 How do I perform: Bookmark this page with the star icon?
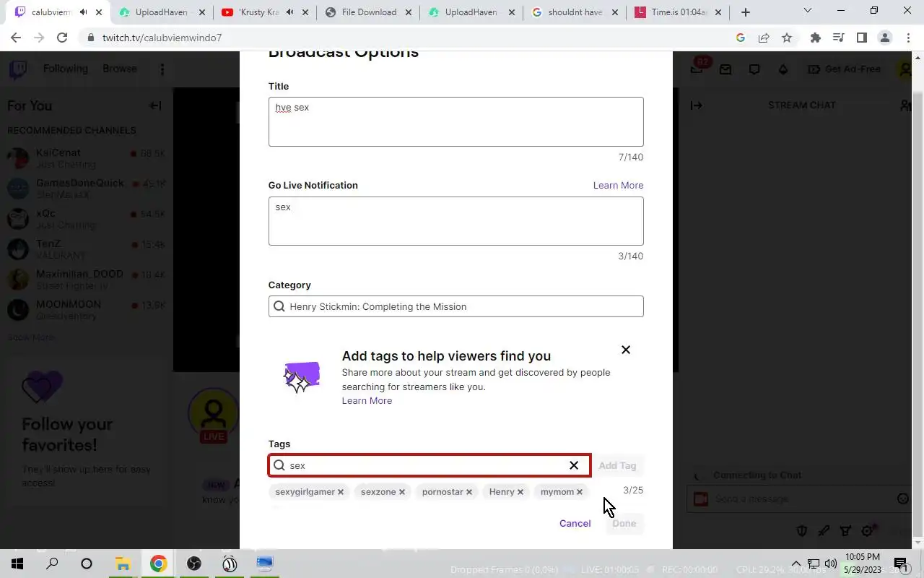click(787, 38)
